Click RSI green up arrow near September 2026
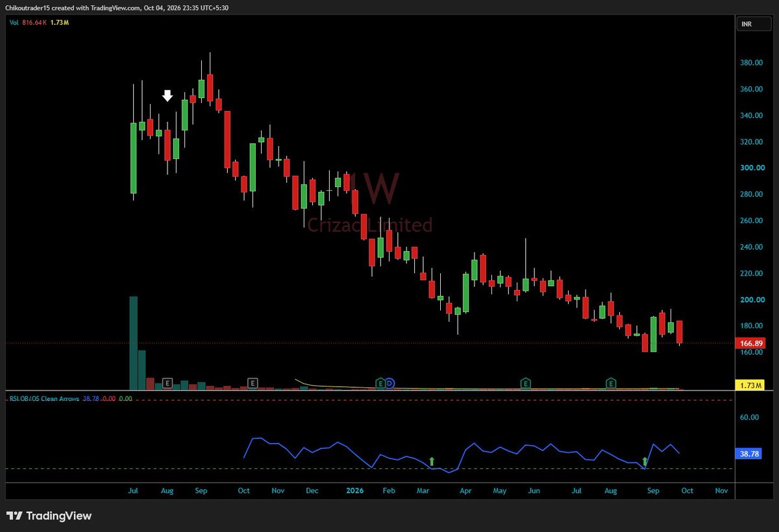The height and width of the screenshot is (532, 779). pos(645,462)
